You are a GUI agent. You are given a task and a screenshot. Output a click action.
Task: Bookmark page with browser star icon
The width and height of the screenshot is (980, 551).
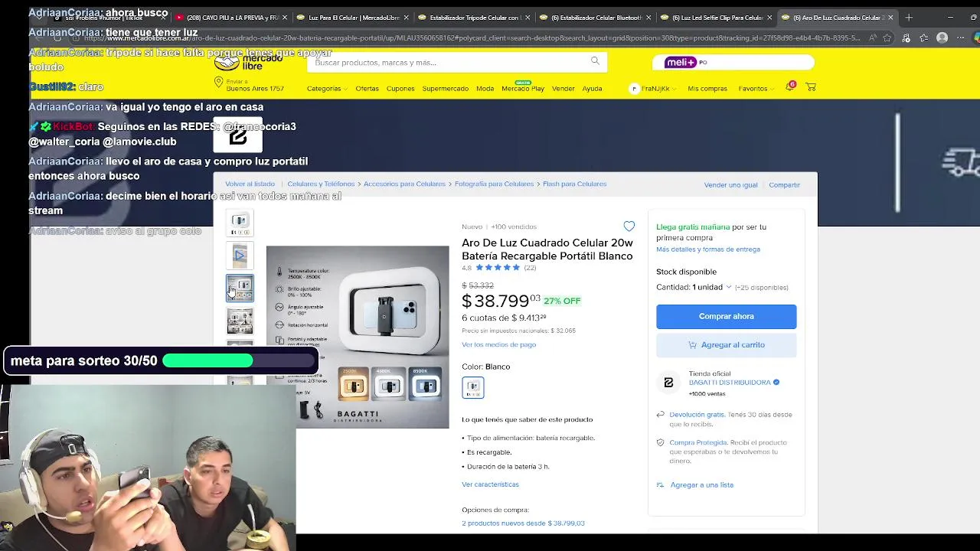[x=887, y=37]
